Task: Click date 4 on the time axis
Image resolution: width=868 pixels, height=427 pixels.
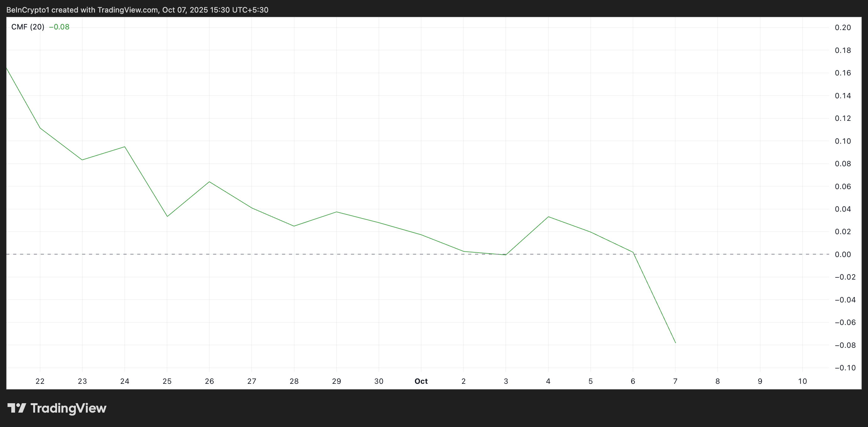Action: click(548, 381)
